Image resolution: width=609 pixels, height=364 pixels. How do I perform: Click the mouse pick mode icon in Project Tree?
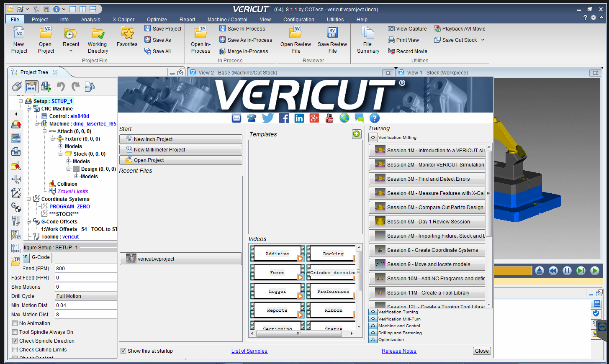[x=17, y=87]
